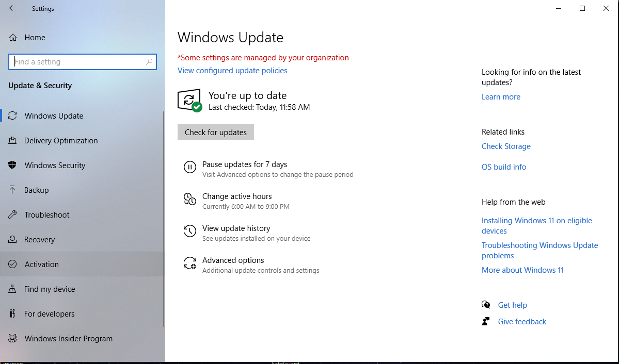Image resolution: width=619 pixels, height=364 pixels.
Task: Click the Windows Security shield icon
Action: [x=12, y=165]
